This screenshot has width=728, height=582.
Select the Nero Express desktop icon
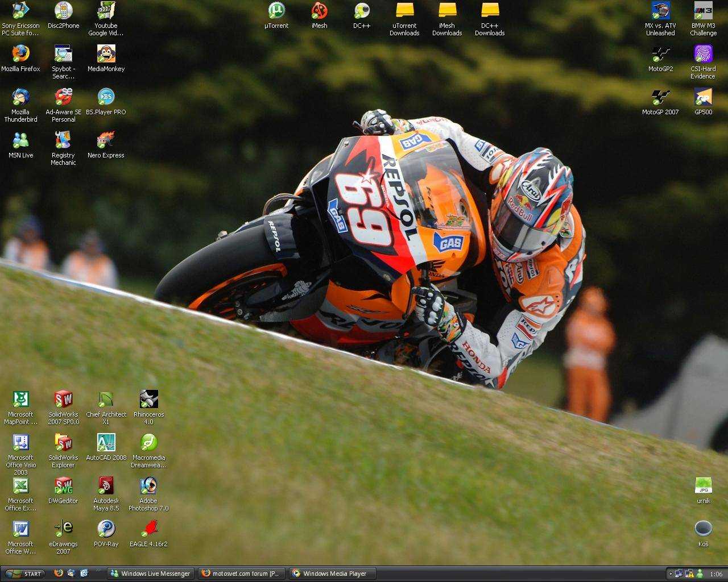[106, 145]
